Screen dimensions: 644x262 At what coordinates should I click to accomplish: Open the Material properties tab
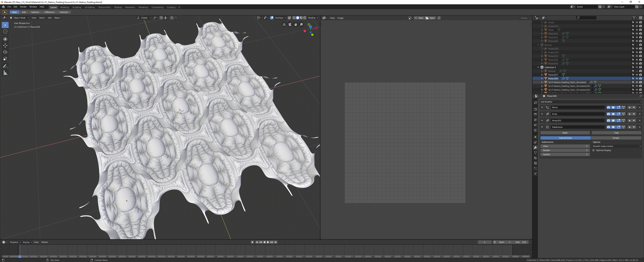pyautogui.click(x=535, y=158)
